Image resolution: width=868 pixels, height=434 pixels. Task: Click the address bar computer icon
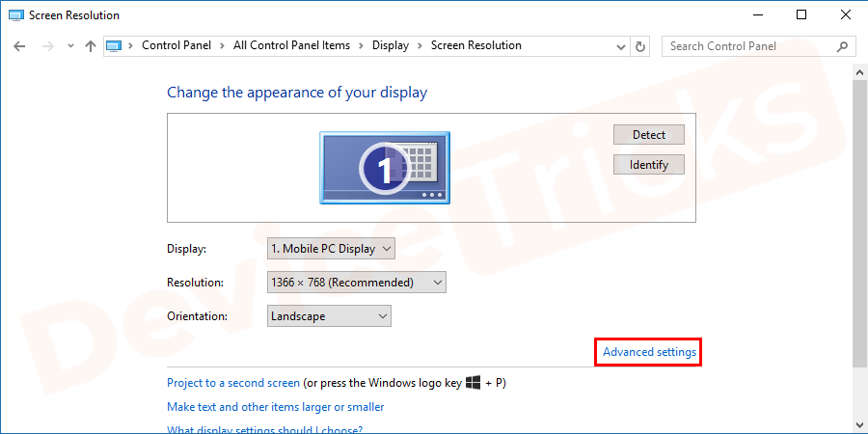click(115, 46)
